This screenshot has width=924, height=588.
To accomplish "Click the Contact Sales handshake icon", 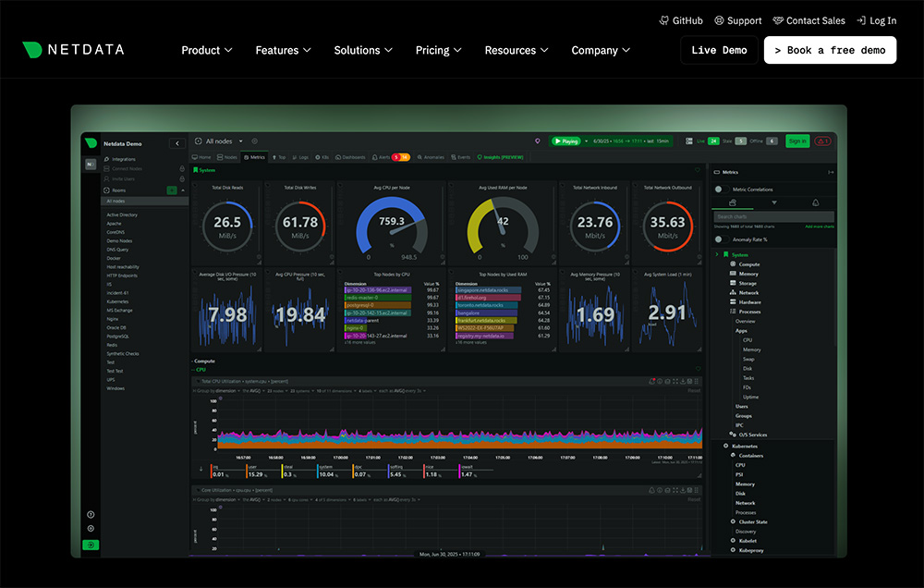I will point(778,20).
